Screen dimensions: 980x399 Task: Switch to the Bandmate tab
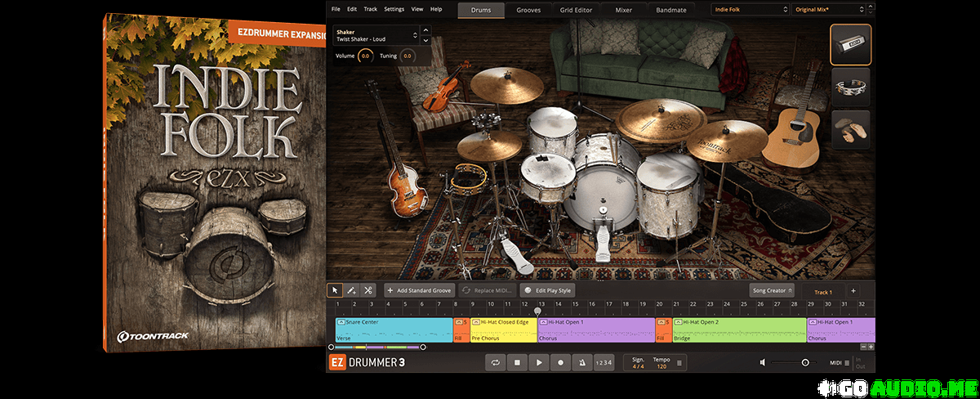670,10
